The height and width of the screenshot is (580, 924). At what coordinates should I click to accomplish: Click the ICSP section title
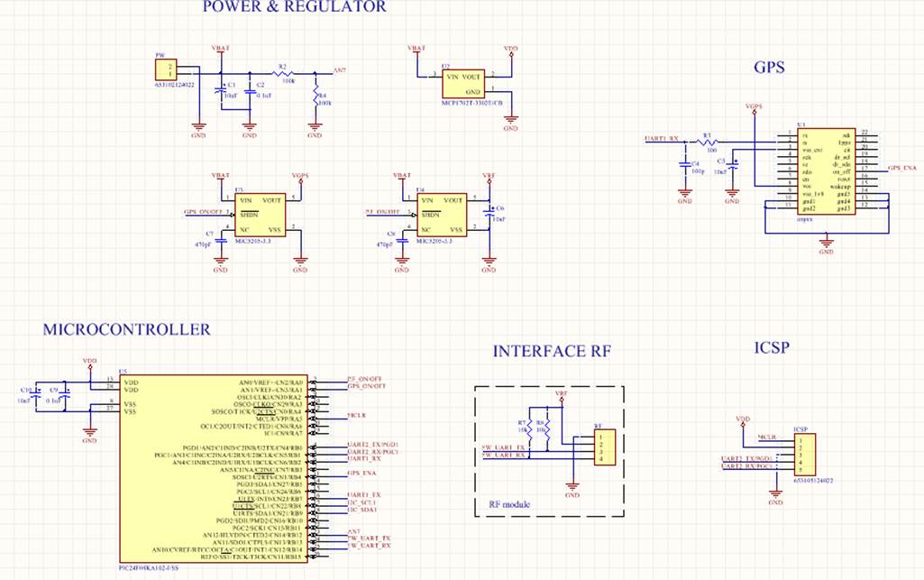[x=772, y=348]
